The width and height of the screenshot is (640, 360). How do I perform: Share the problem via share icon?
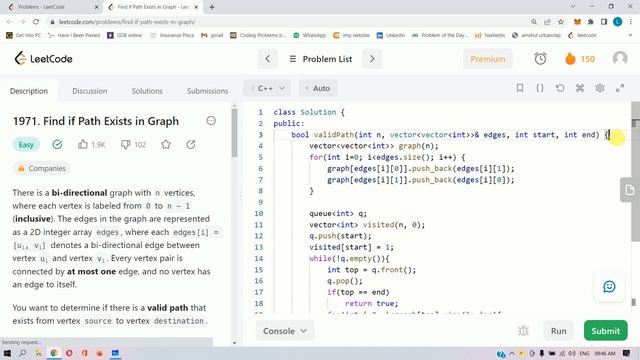pos(191,144)
